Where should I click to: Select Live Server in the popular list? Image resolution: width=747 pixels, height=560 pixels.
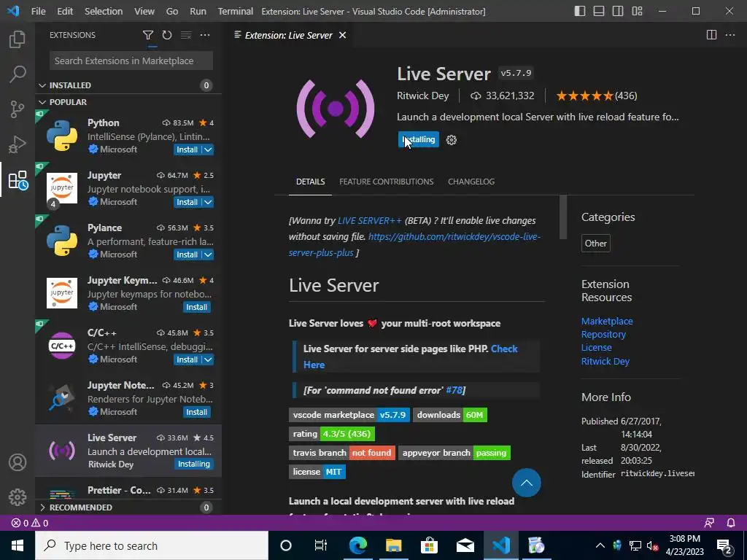128,451
